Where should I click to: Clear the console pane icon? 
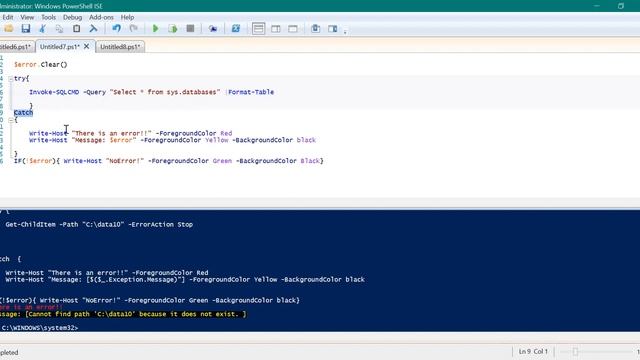point(93,29)
